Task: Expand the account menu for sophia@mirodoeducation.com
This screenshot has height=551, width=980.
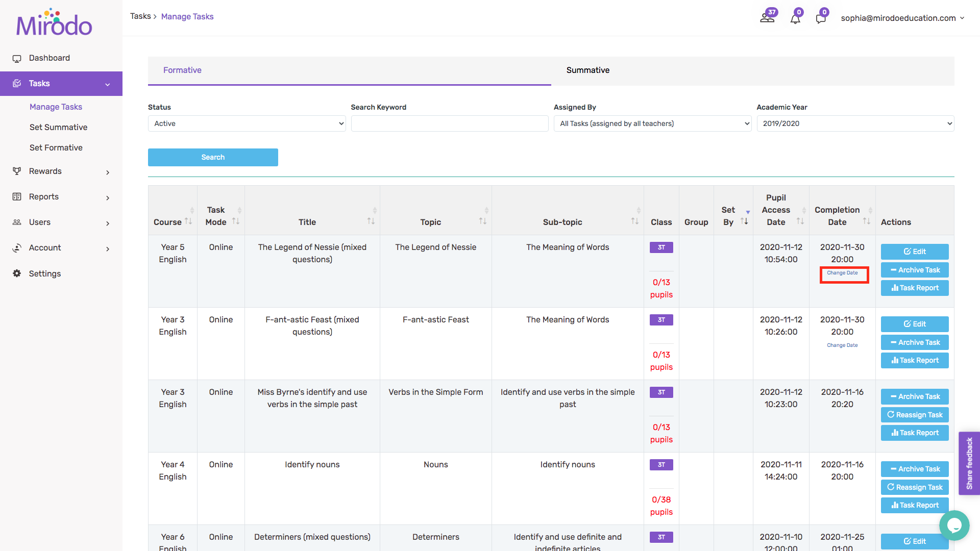Action: (x=902, y=18)
